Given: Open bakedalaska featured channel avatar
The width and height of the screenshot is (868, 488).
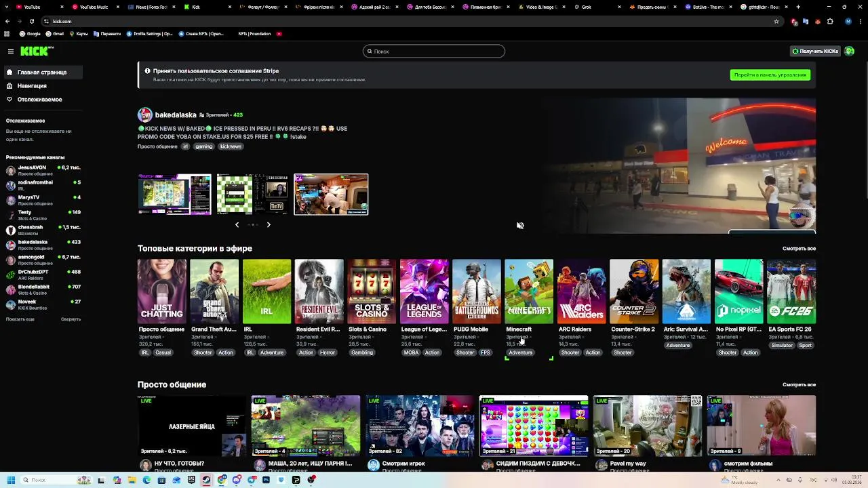Looking at the screenshot, I should click(144, 115).
